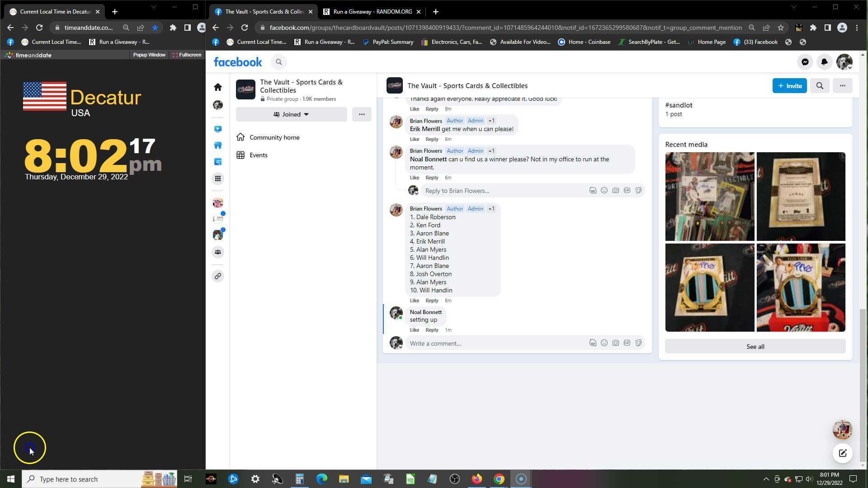Open Facebook notifications bell
Image resolution: width=868 pixels, height=488 pixels.
824,62
